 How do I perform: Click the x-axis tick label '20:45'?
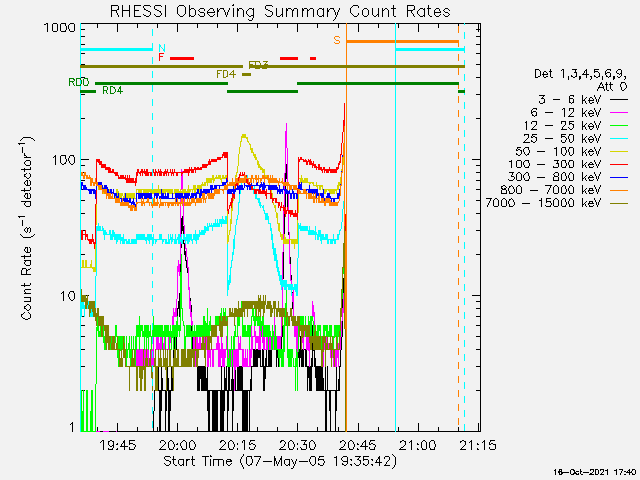[x=358, y=445]
